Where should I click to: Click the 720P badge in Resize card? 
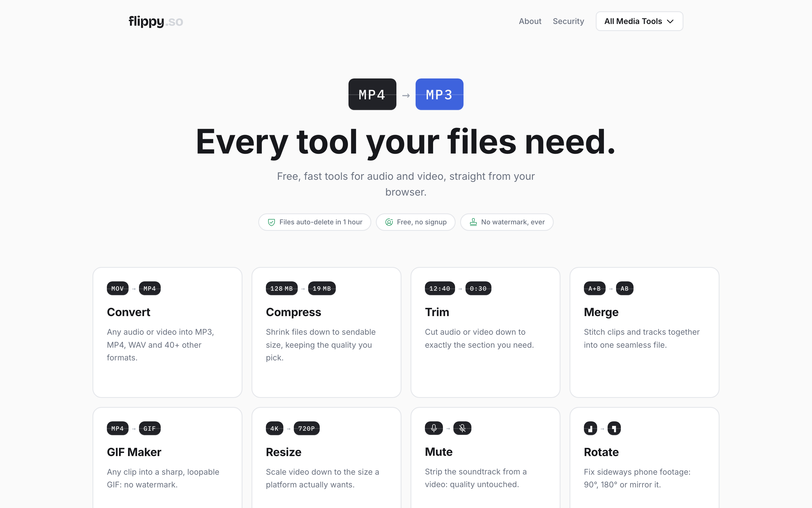click(307, 428)
